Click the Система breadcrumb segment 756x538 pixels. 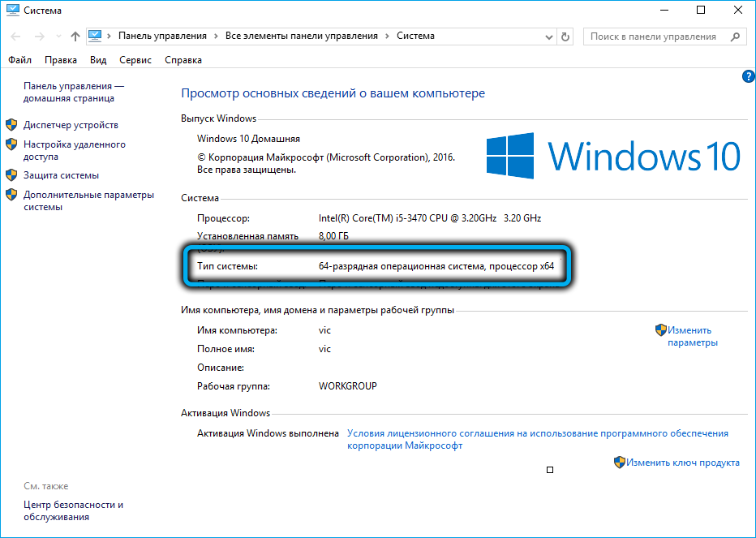[415, 37]
